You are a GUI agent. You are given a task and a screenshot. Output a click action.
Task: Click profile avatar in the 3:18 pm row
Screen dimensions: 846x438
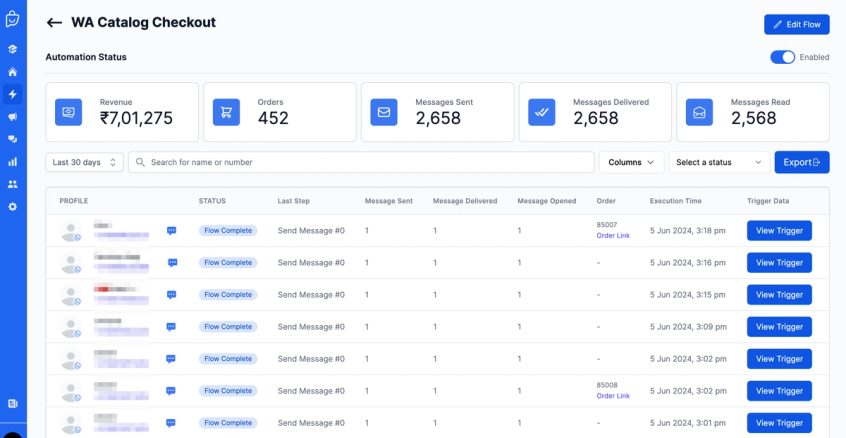coord(70,231)
